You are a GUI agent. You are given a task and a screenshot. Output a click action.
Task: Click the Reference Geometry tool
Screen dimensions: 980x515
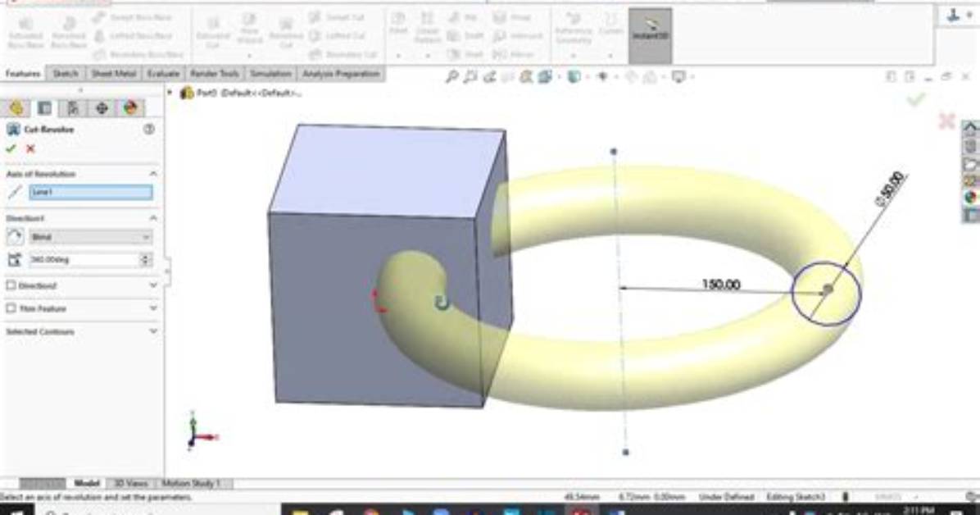(573, 28)
